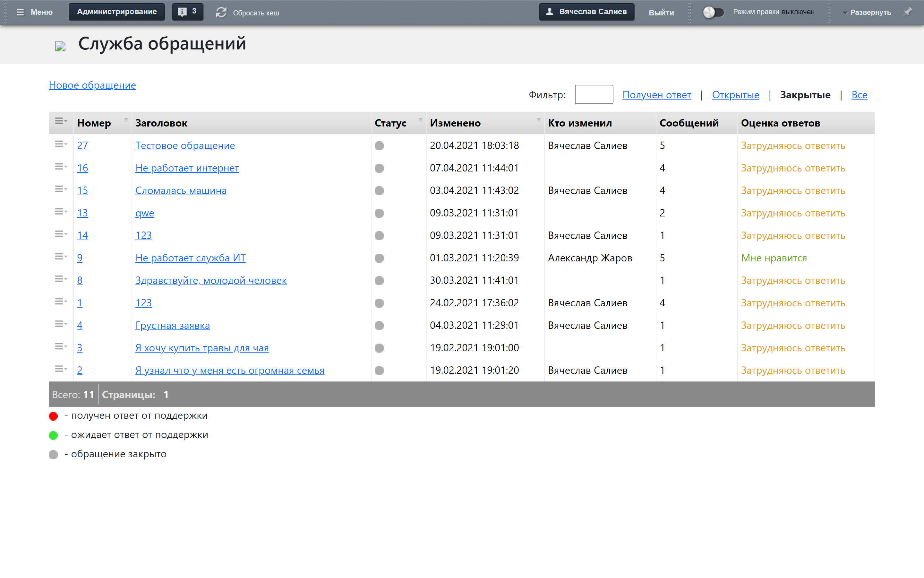Focus the Фильтр input field

(x=594, y=94)
